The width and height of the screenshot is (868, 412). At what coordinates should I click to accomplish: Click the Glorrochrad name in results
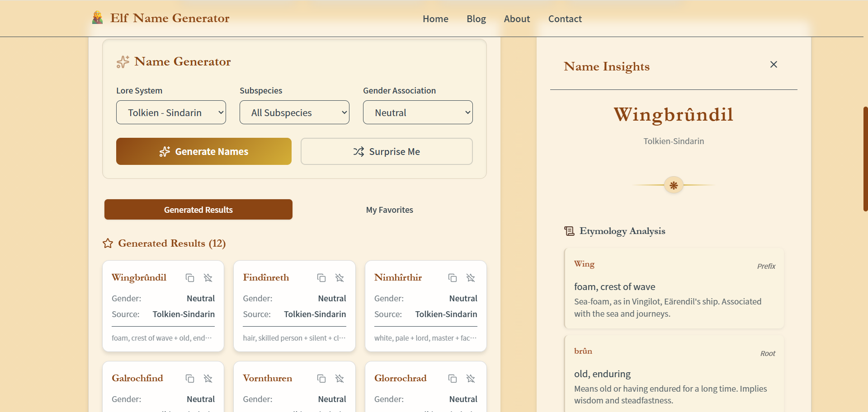pyautogui.click(x=400, y=378)
